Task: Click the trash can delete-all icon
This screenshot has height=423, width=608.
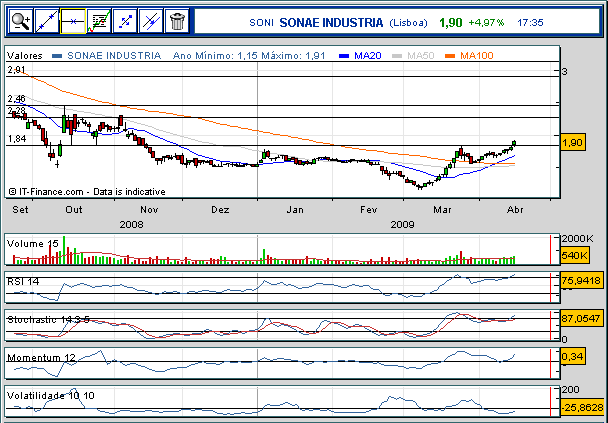Action: [x=177, y=21]
